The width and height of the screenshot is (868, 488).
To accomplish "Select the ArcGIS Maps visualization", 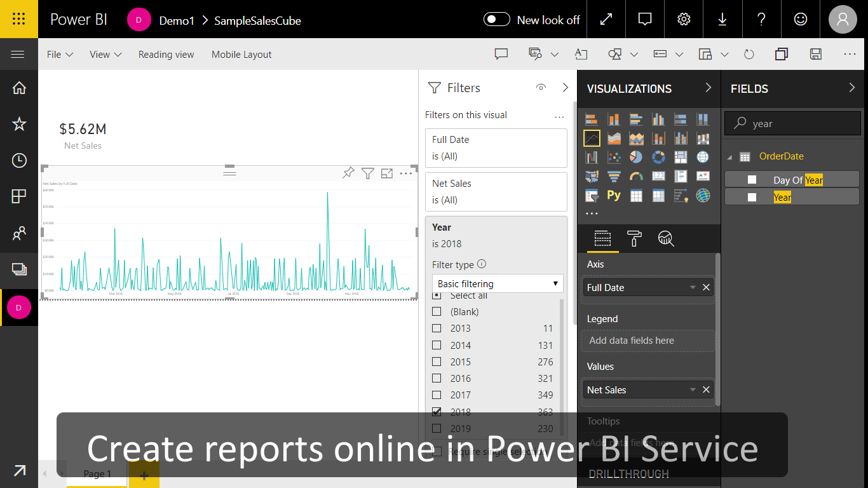I will 703,195.
